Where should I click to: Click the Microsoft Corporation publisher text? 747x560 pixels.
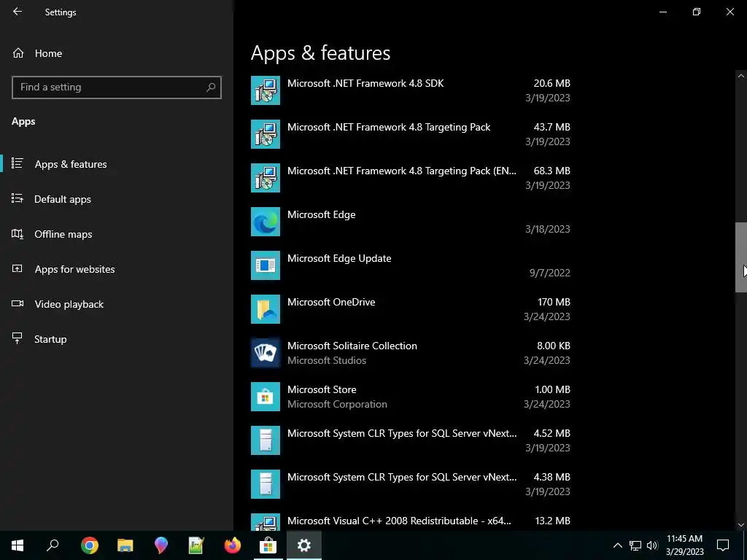pyautogui.click(x=337, y=404)
